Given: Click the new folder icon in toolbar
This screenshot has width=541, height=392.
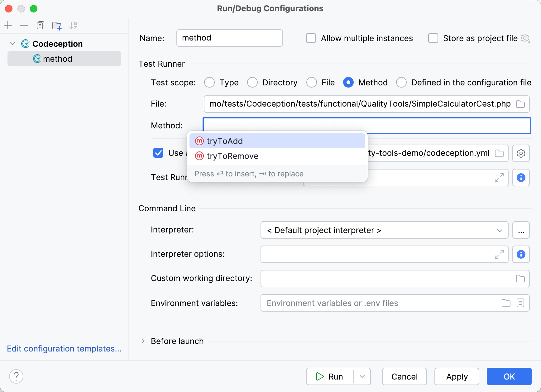Looking at the screenshot, I should 57,26.
